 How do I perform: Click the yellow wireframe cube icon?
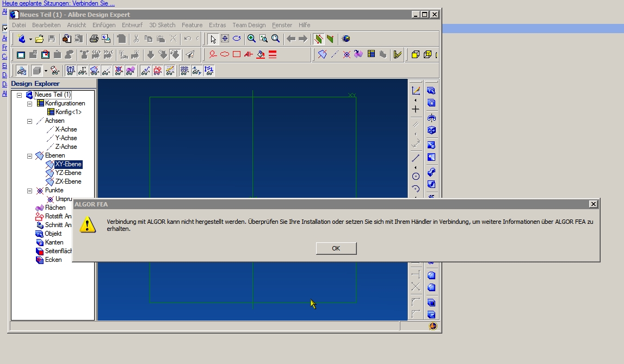tap(428, 54)
